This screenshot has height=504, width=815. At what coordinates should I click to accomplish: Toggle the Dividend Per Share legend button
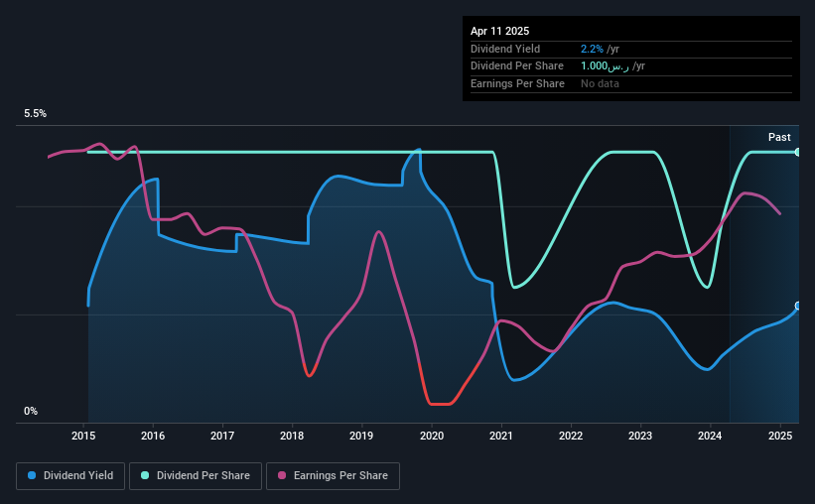pyautogui.click(x=196, y=476)
